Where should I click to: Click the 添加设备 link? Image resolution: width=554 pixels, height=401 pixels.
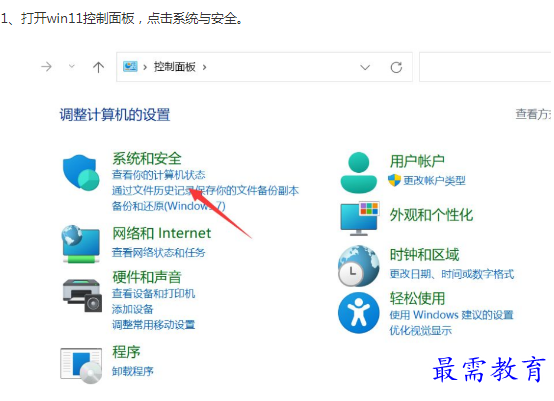click(x=132, y=309)
